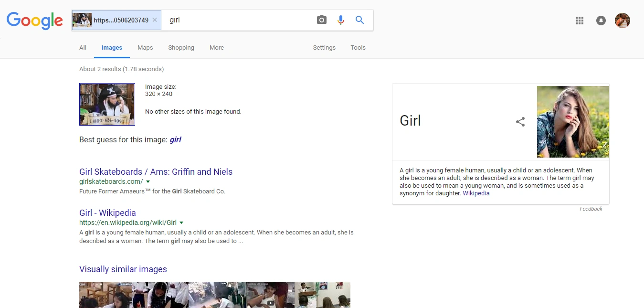Open the Girl Skateboards result link

pyautogui.click(x=156, y=172)
